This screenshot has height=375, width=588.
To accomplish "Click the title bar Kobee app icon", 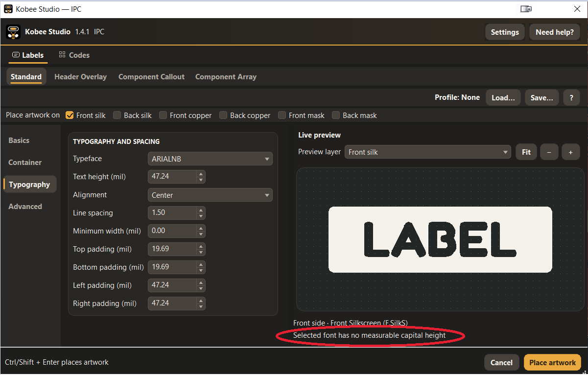I will point(8,9).
